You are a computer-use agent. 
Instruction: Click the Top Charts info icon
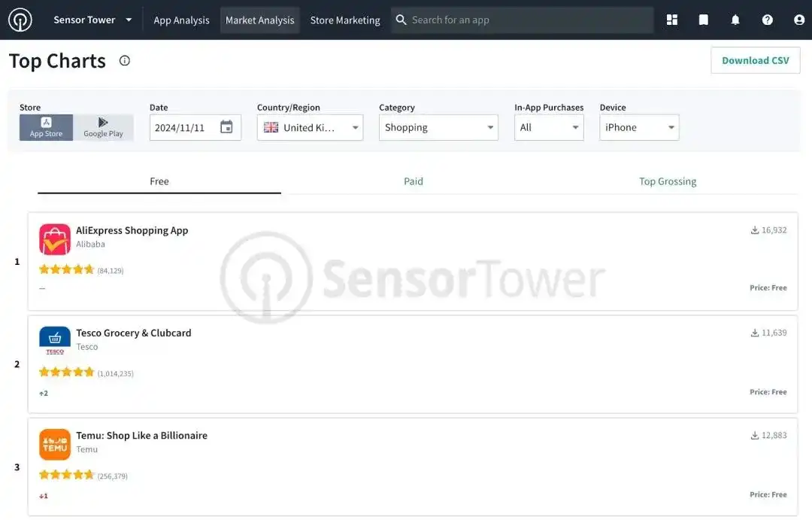124,61
